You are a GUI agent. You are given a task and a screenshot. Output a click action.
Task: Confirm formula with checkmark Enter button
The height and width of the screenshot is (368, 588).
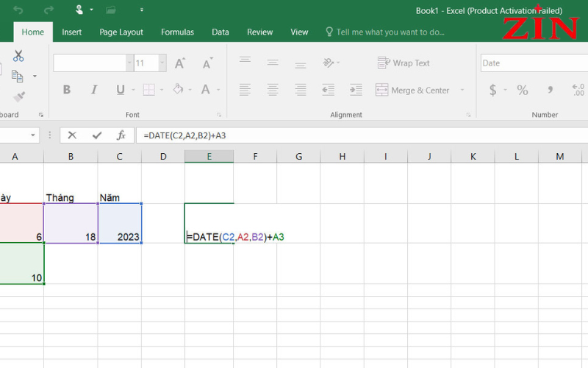(x=97, y=135)
